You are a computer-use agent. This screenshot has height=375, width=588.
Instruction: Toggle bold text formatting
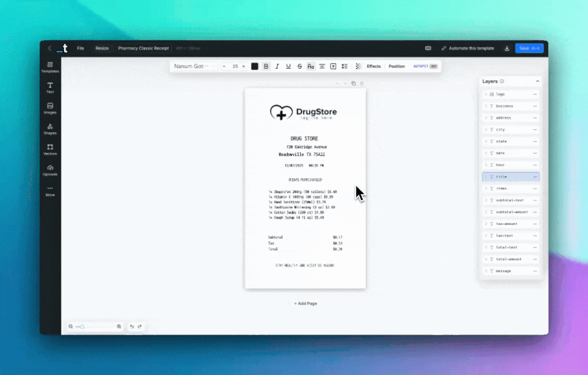pyautogui.click(x=266, y=67)
